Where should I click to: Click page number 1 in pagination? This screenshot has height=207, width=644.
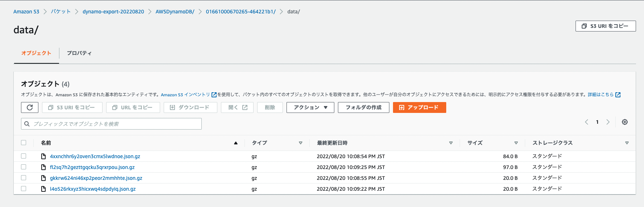tap(597, 122)
